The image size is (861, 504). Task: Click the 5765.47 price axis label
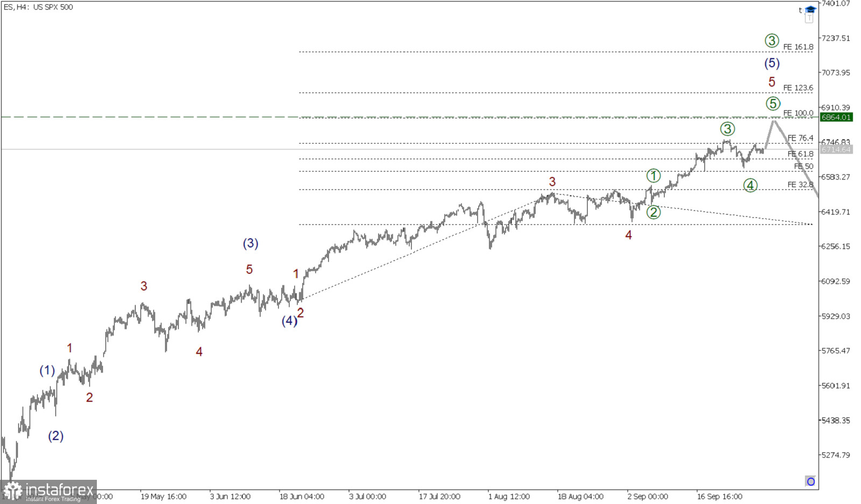(x=836, y=351)
